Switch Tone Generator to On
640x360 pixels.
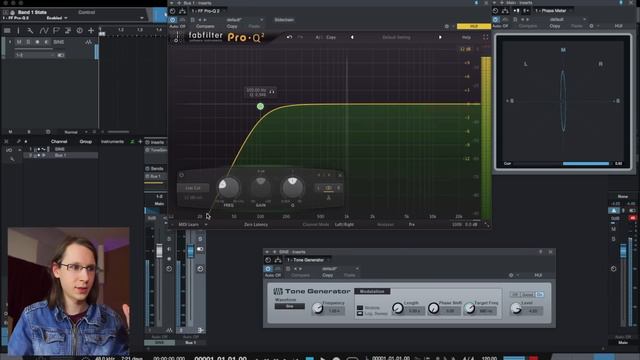click(540, 294)
